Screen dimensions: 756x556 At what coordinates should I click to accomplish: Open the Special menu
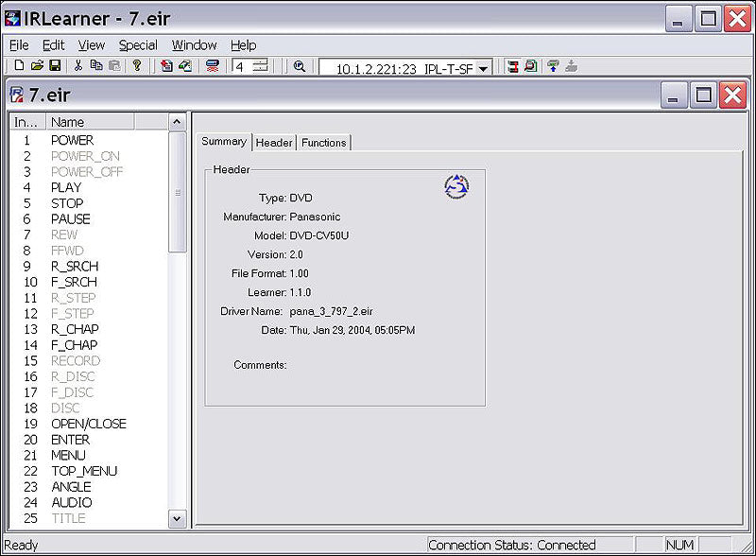138,45
